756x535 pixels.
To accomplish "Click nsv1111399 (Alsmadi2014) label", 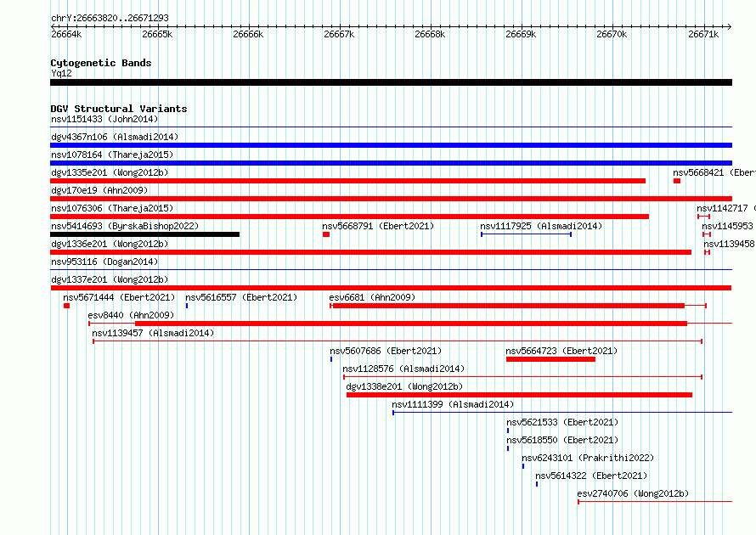I will 453,404.
